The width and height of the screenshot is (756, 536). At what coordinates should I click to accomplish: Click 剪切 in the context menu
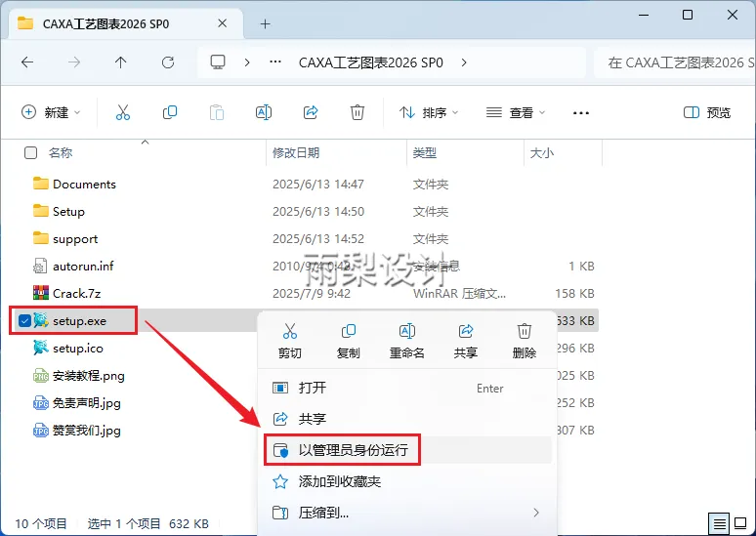click(x=290, y=341)
